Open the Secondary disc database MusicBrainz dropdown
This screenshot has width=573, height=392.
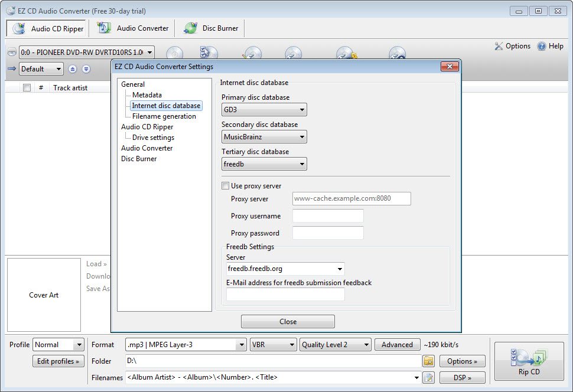[x=264, y=136]
